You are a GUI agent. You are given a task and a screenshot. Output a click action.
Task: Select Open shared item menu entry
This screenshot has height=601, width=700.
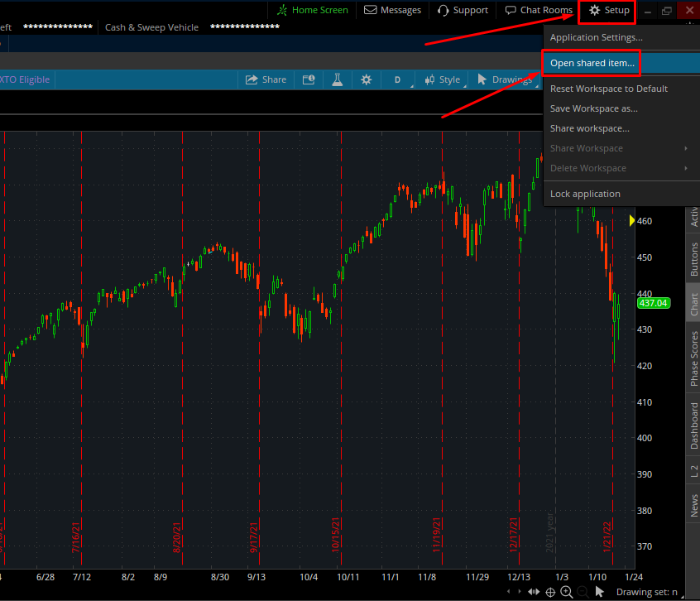[x=592, y=62]
